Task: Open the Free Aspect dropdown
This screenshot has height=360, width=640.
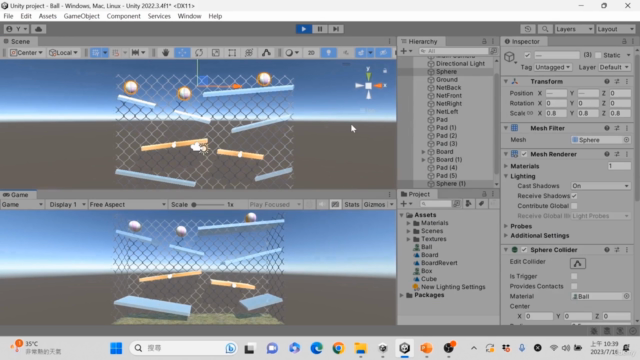Action: tap(127, 204)
